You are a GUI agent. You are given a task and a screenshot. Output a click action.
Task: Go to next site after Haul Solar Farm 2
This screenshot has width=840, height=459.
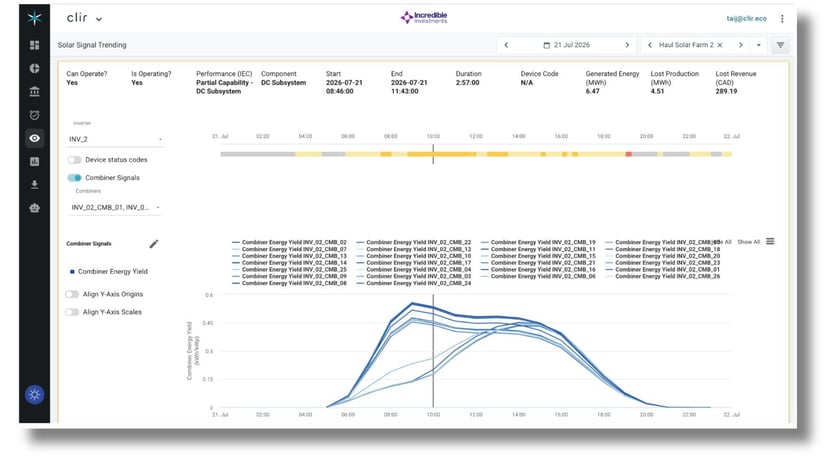(741, 45)
